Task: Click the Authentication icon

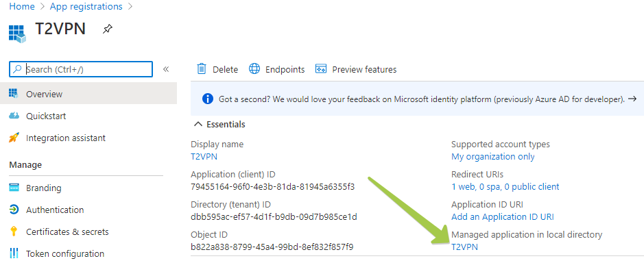Action: [14, 210]
